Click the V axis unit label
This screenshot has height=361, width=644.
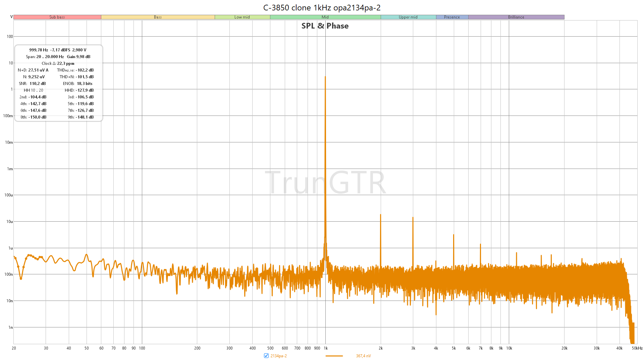[x=11, y=17]
